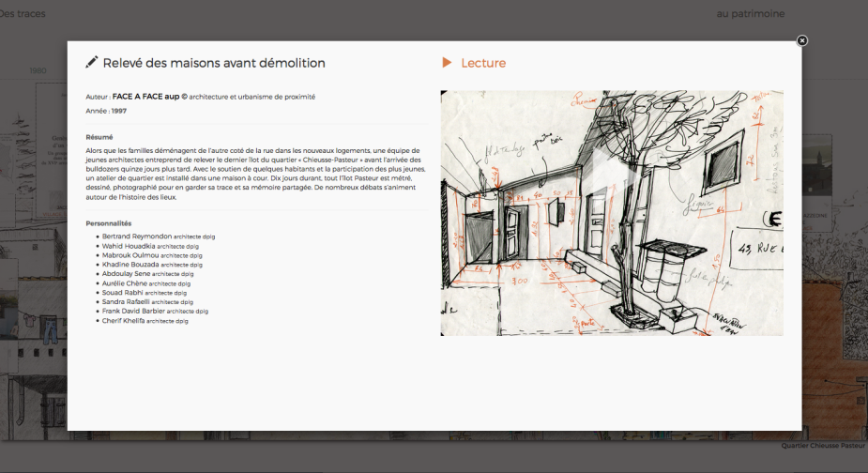Click the 'Relevé des maisons avant démolition' title
Viewport: 868px width, 473px height.
tap(214, 63)
